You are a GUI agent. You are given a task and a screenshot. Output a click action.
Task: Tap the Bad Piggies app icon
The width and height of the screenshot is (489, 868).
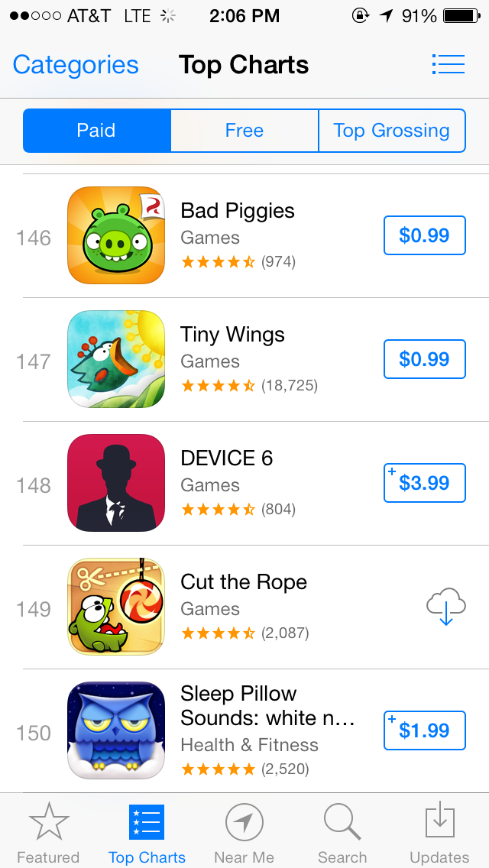(x=116, y=235)
